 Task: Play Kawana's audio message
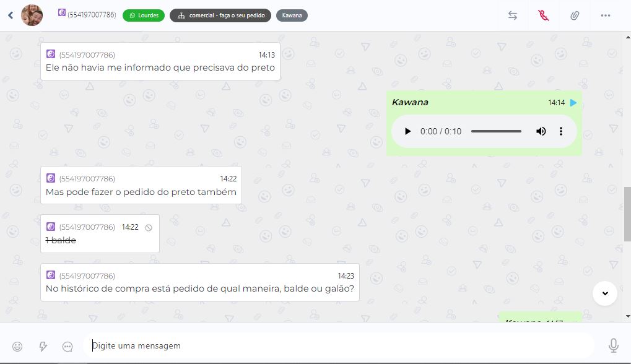(407, 131)
